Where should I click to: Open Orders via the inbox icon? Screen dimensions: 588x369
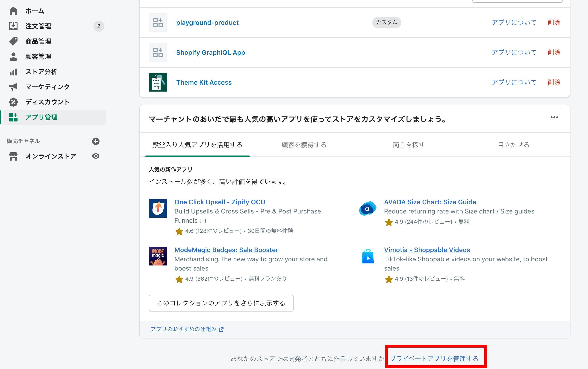point(13,26)
